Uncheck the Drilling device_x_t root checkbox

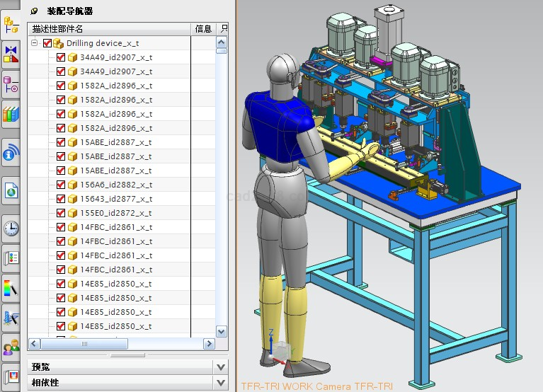[x=47, y=43]
